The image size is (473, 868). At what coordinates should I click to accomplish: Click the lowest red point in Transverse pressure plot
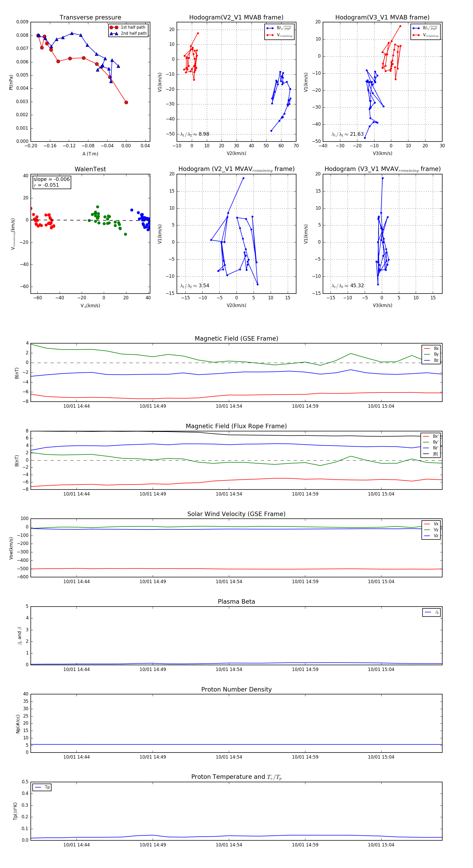coord(126,102)
